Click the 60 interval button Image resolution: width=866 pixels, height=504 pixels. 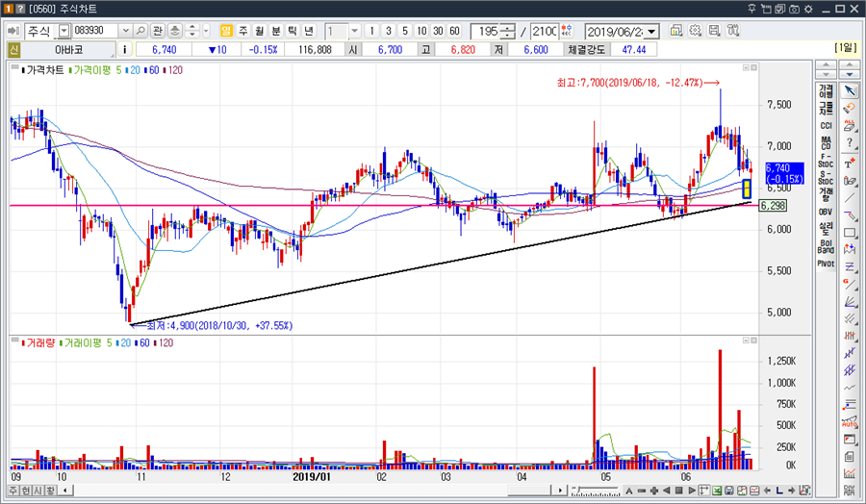(x=454, y=31)
